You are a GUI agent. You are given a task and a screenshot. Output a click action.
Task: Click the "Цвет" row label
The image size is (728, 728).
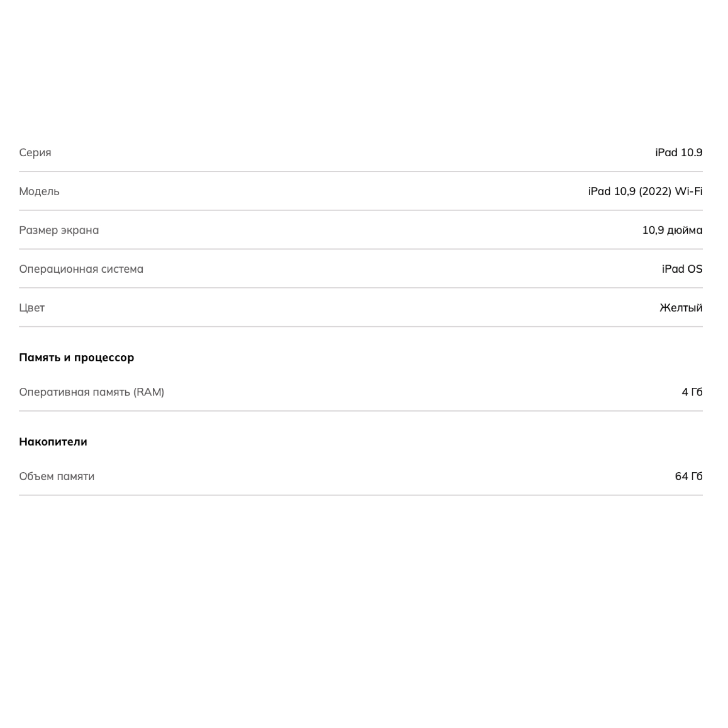(32, 308)
